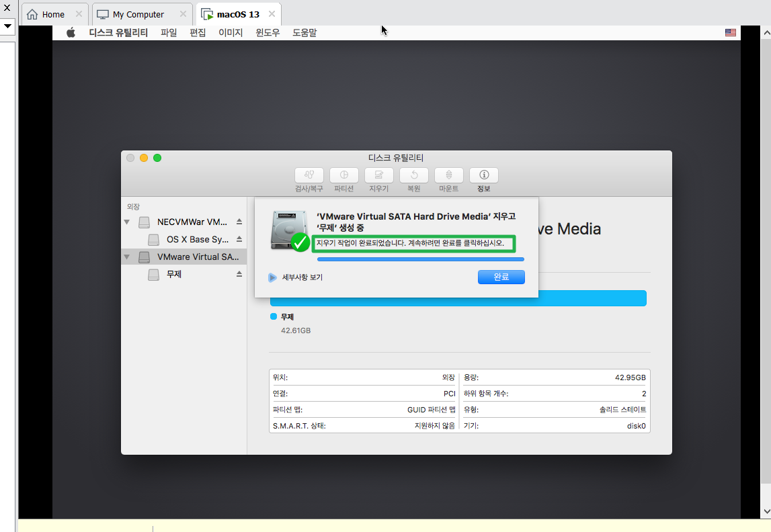The image size is (771, 532).
Task: Open the 파일 menu
Action: tap(169, 32)
